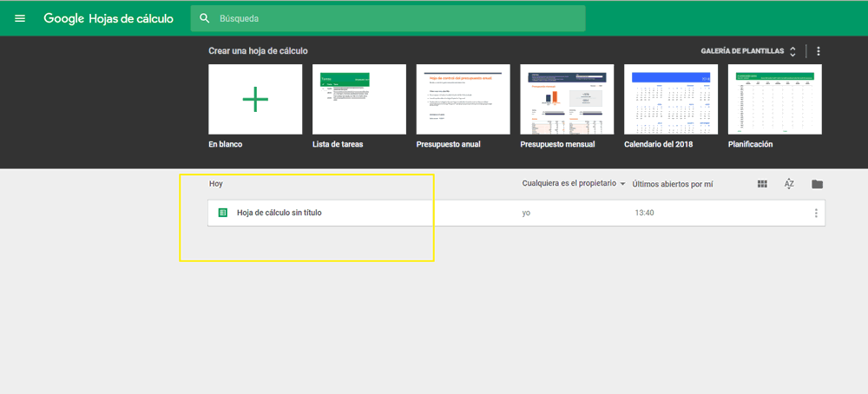
Task: Click the 13:40 timestamp
Action: [644, 213]
